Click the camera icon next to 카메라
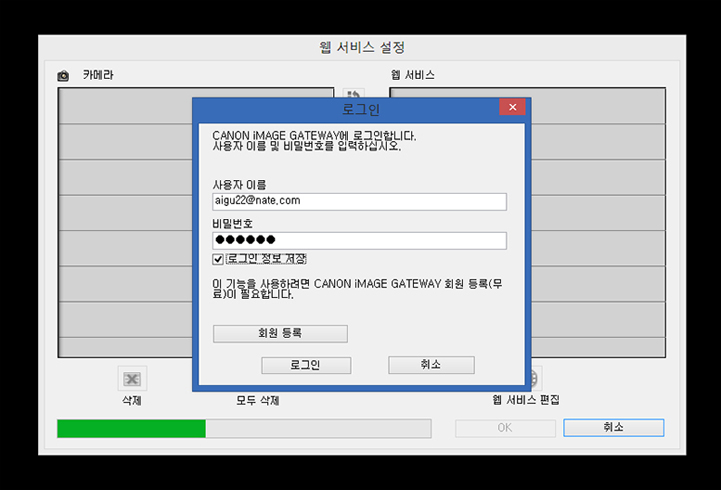721x490 pixels. pyautogui.click(x=63, y=76)
